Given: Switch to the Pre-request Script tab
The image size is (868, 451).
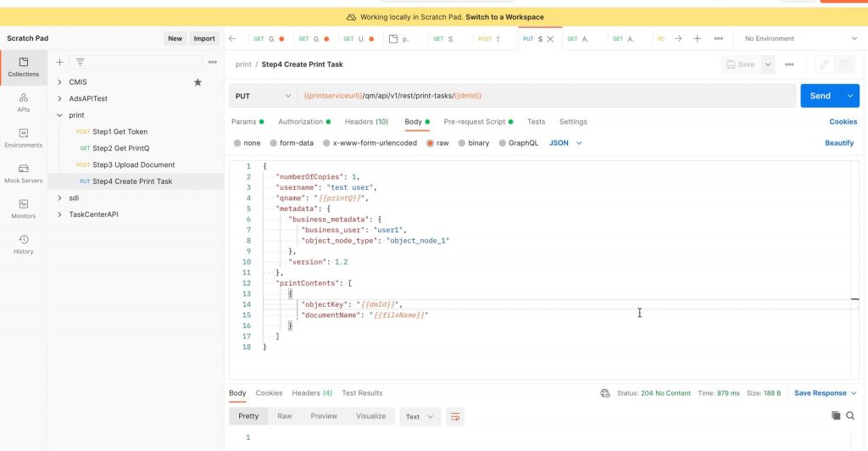Looking at the screenshot, I should (478, 122).
